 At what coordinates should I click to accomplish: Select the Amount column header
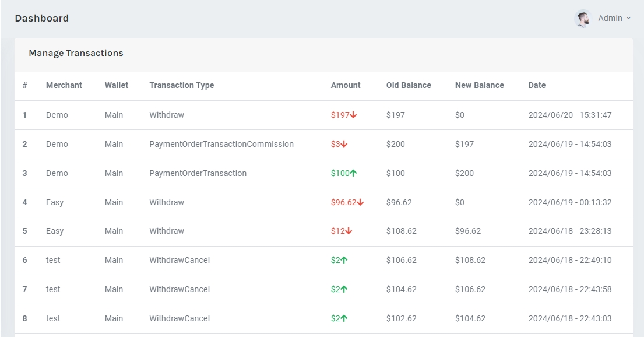(x=346, y=85)
